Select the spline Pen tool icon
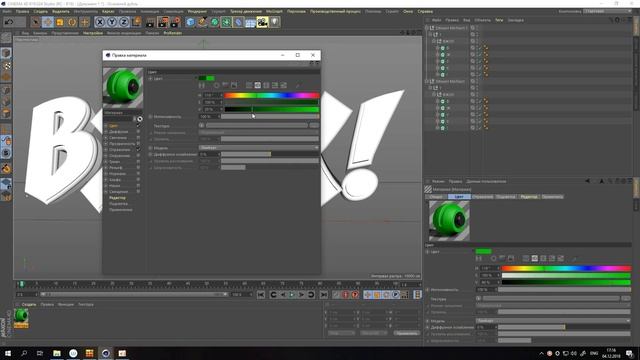The height and width of the screenshot is (360, 640). coord(202,22)
